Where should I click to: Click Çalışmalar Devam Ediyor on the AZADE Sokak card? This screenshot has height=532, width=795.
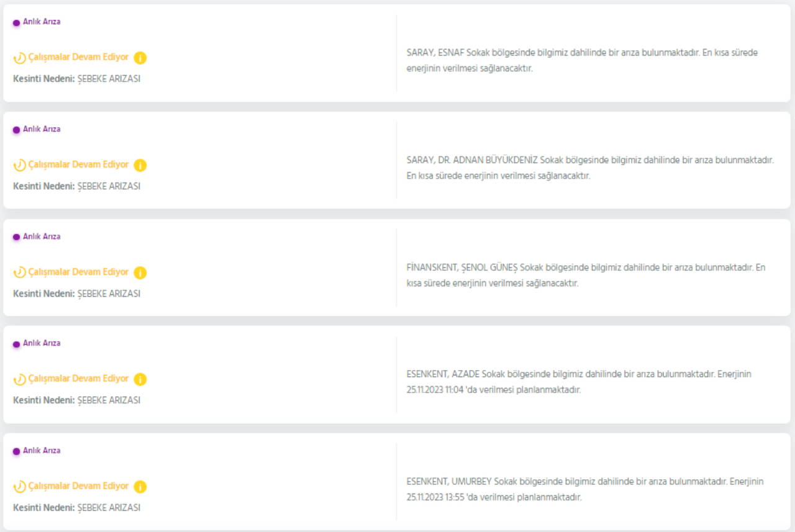(78, 379)
